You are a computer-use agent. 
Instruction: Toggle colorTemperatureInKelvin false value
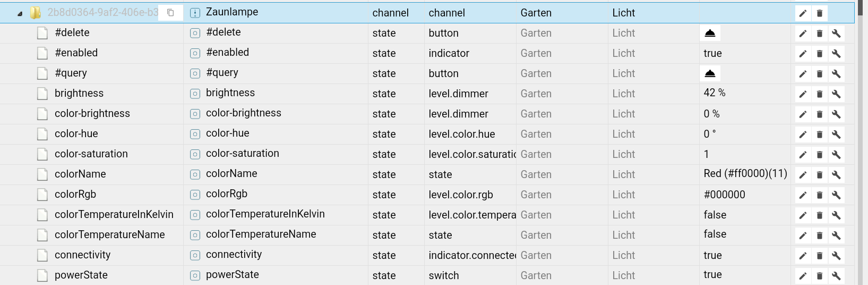click(715, 215)
